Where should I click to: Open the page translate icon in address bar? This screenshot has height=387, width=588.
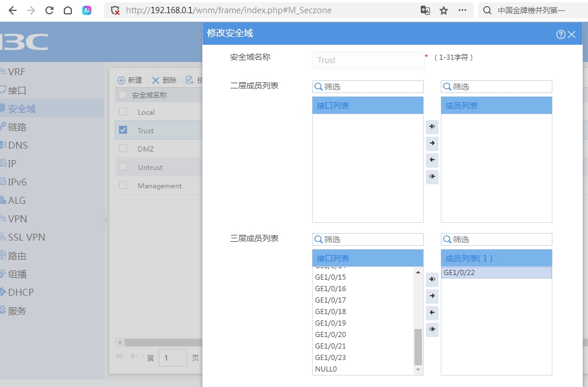(x=425, y=10)
